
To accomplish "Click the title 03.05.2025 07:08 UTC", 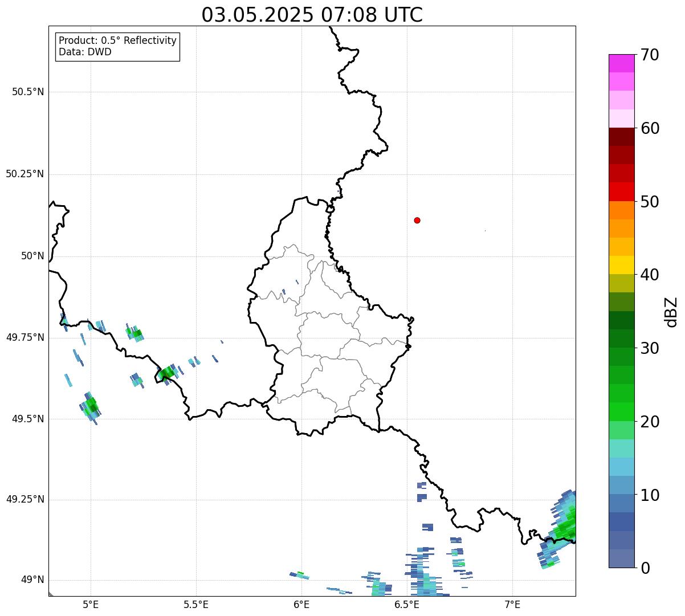I will point(312,15).
